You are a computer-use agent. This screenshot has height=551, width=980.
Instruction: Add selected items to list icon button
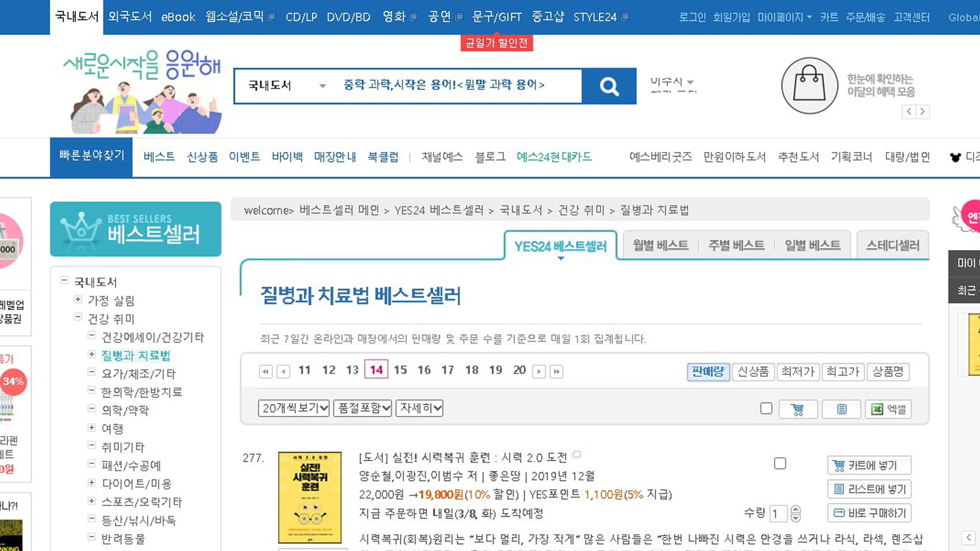pyautogui.click(x=842, y=409)
